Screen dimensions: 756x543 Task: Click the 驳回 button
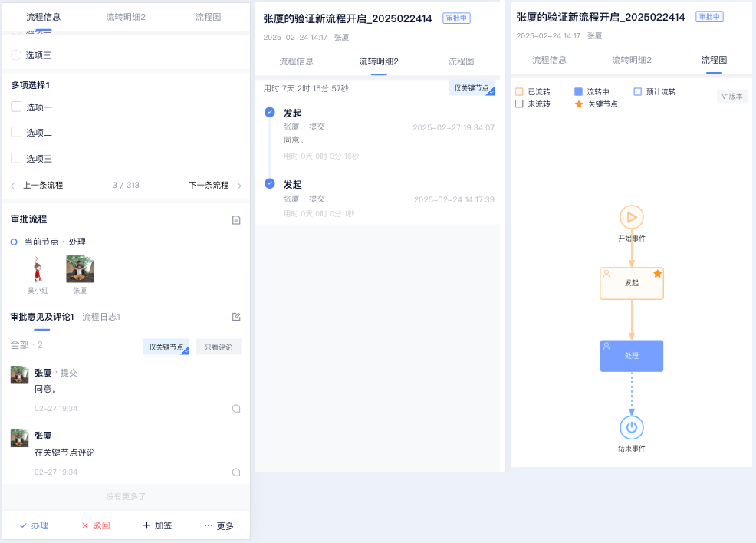pos(96,525)
